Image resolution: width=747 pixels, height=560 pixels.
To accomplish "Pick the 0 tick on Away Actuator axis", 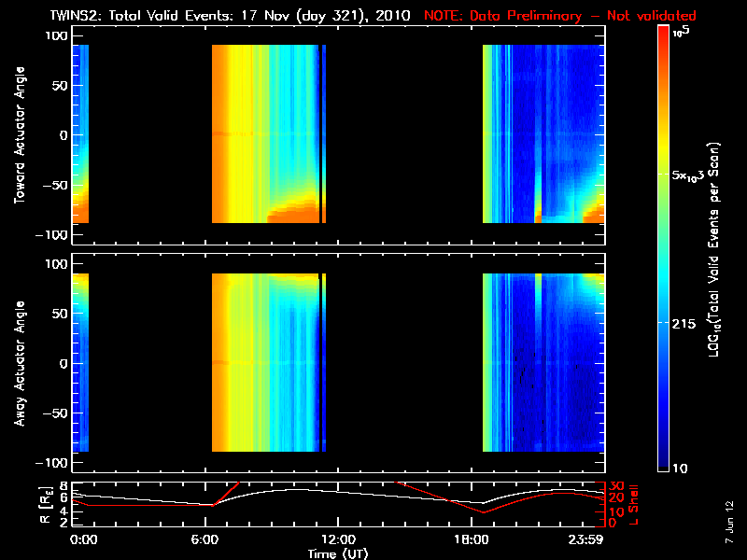I will click(63, 364).
